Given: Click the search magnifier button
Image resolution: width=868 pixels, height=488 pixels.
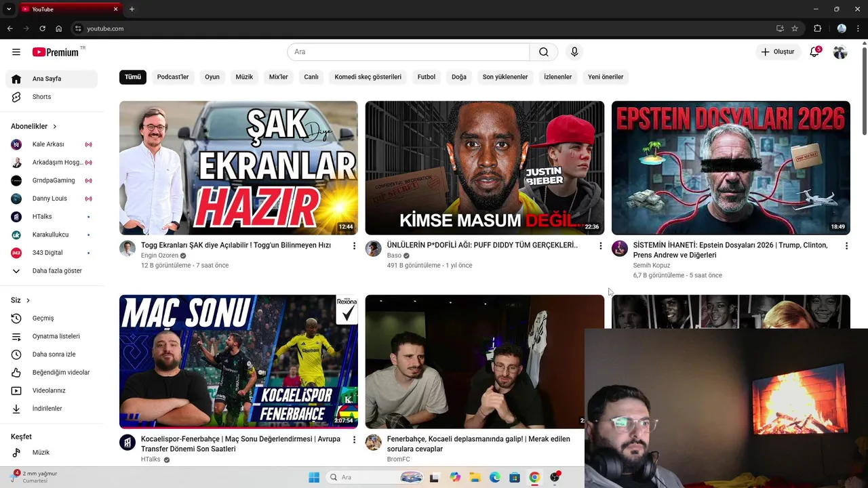Looking at the screenshot, I should [544, 52].
